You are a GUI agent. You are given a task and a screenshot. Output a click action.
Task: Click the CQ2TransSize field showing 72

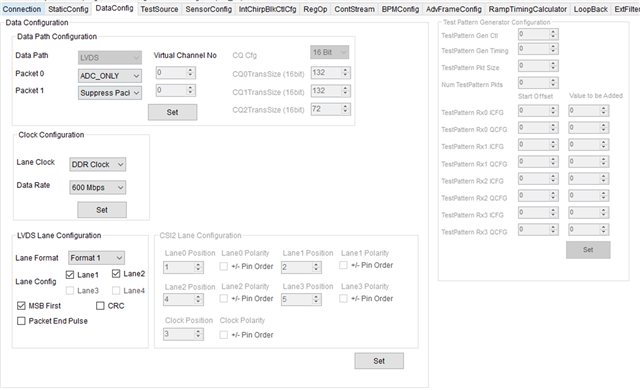(330, 109)
